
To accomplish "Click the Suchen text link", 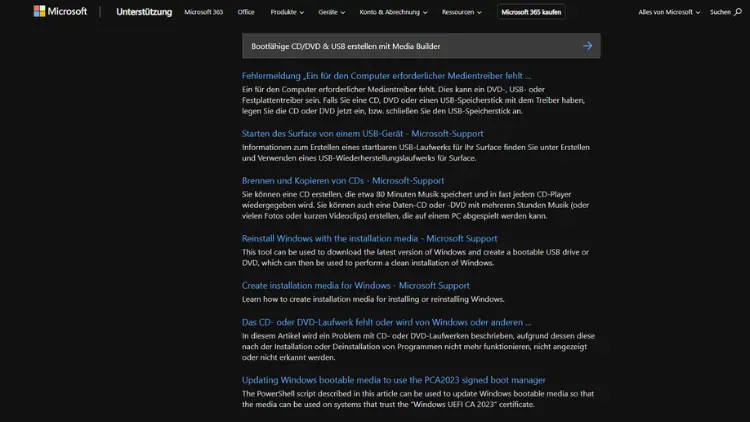I will 720,12.
